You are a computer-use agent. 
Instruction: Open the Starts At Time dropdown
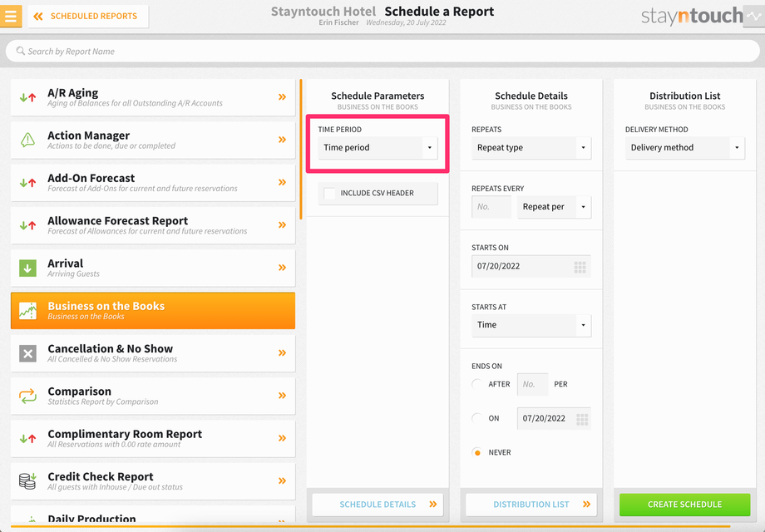click(x=531, y=325)
